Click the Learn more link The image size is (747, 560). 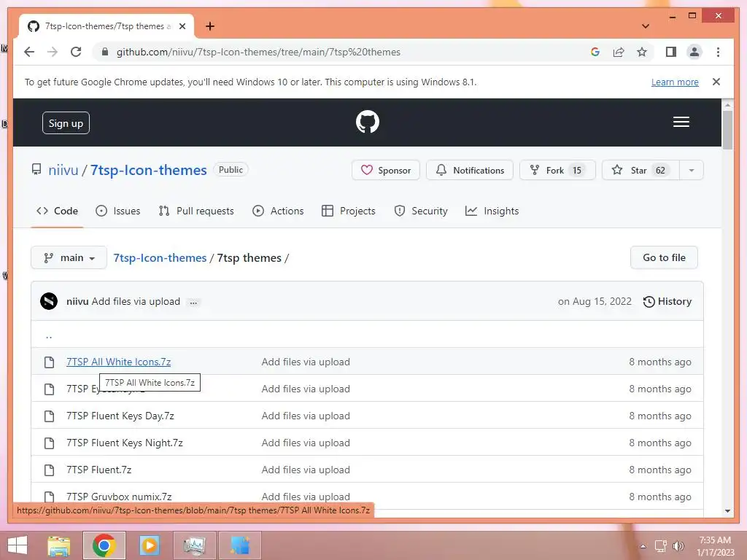click(675, 82)
